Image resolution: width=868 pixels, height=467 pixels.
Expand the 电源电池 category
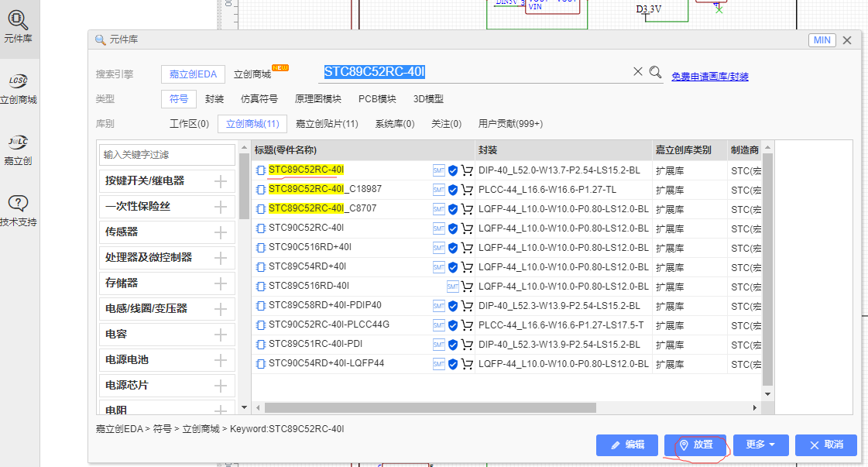[221, 359]
